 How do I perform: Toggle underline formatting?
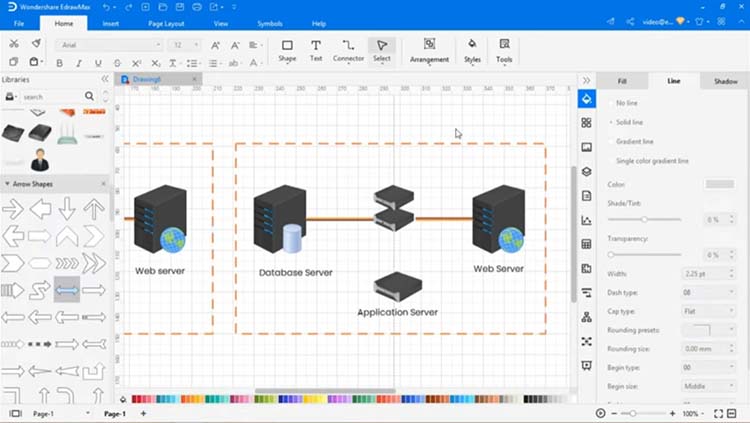click(x=98, y=63)
